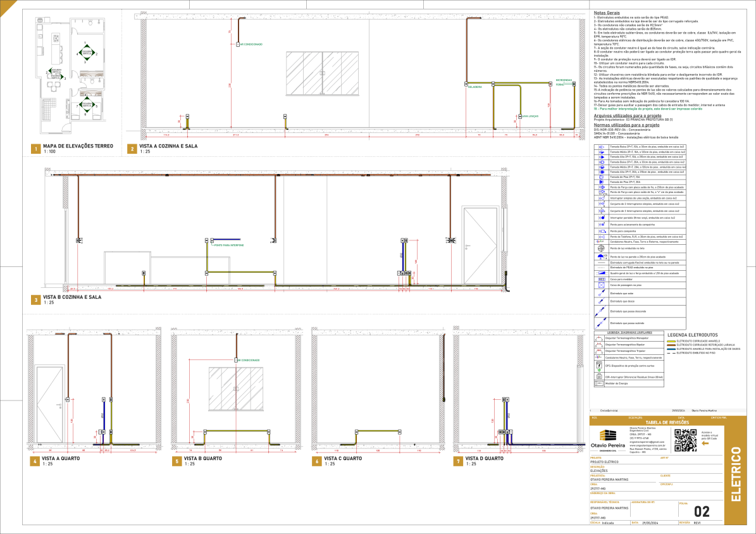
Task: Click the orange 'Corrugado Reforçado Laranja' color line
Action: 671,344
